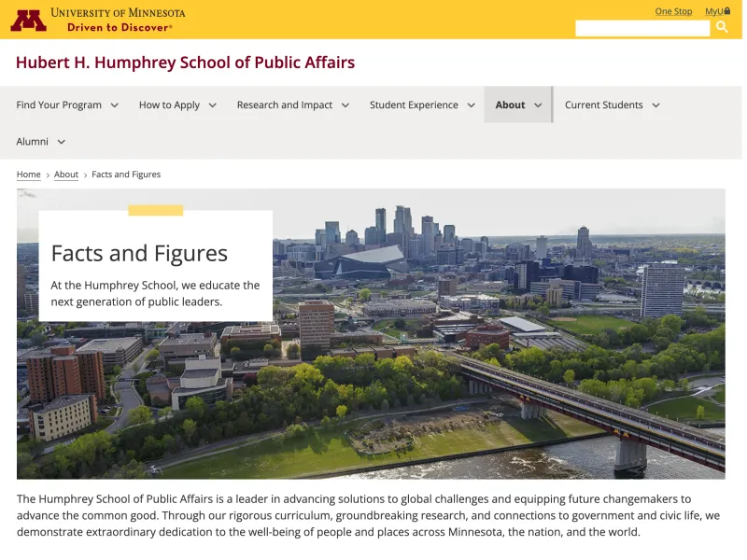Click the Facts and Figures breadcrumb text
Screen dimensions: 747x560
(x=125, y=175)
